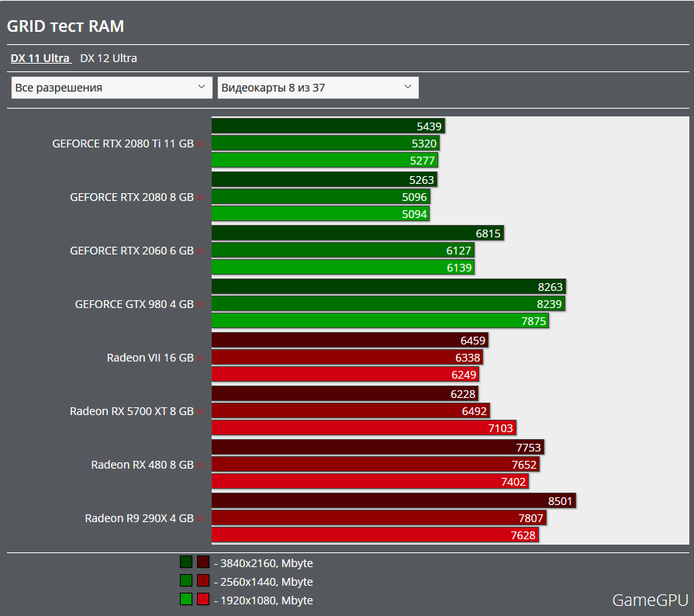
Task: Click dark green 3840x2160 legend swatch
Action: [x=186, y=562]
